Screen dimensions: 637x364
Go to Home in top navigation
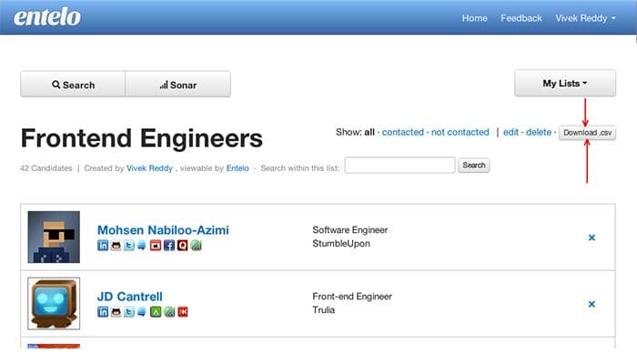tap(475, 18)
